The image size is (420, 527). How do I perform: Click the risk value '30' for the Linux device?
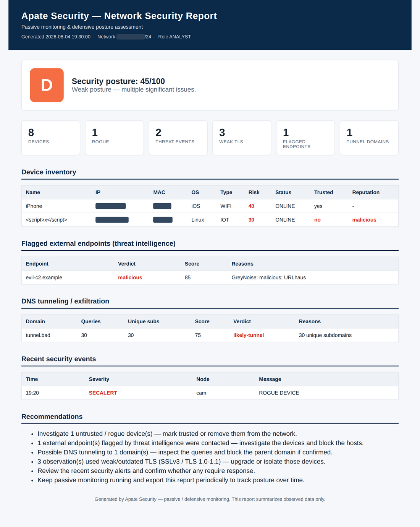point(251,220)
